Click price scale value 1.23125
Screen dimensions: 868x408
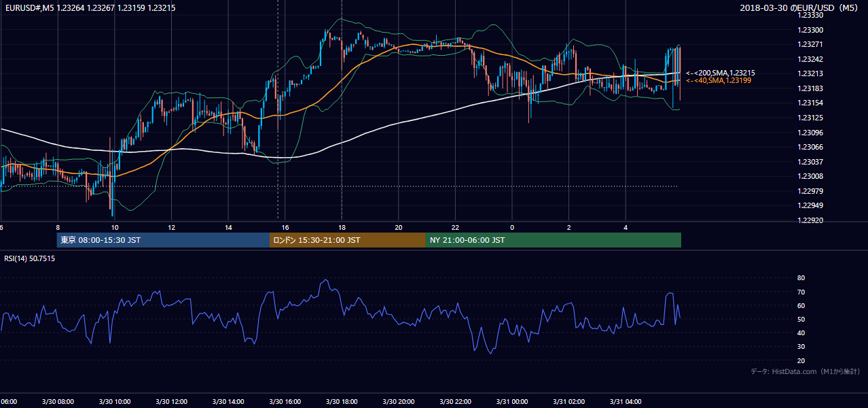[x=810, y=118]
